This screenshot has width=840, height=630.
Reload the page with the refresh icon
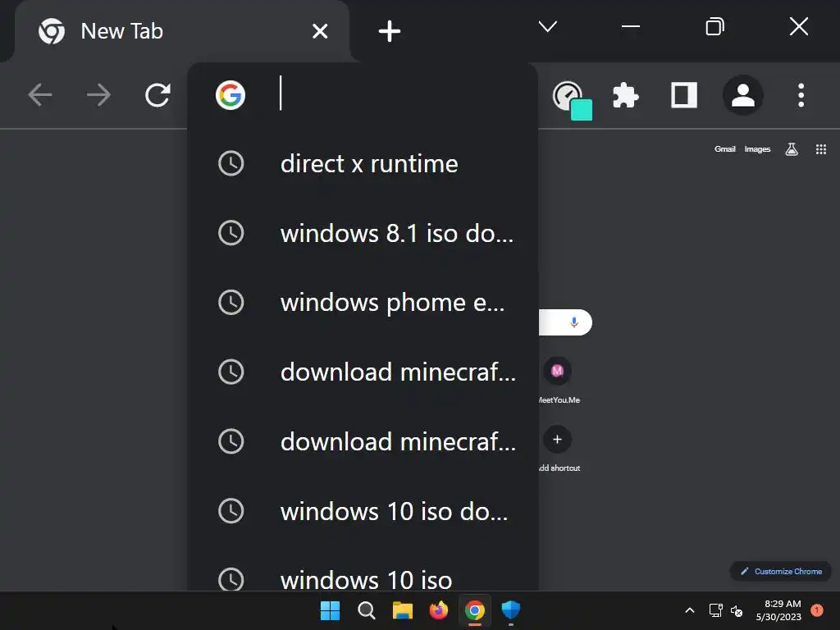click(x=158, y=95)
